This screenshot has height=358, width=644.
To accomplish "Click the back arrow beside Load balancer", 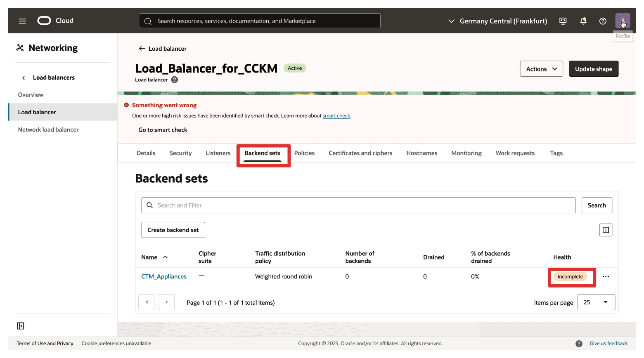I will (x=142, y=49).
